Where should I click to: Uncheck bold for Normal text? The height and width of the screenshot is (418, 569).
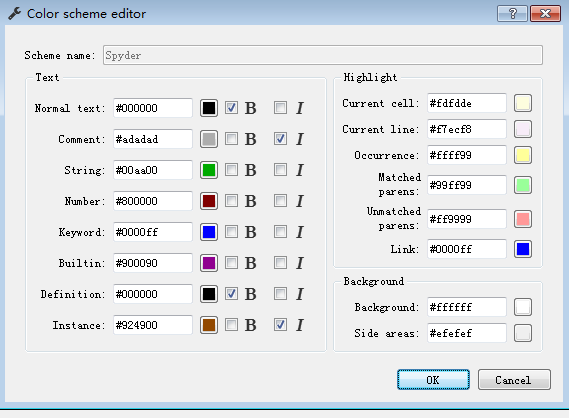pos(231,107)
